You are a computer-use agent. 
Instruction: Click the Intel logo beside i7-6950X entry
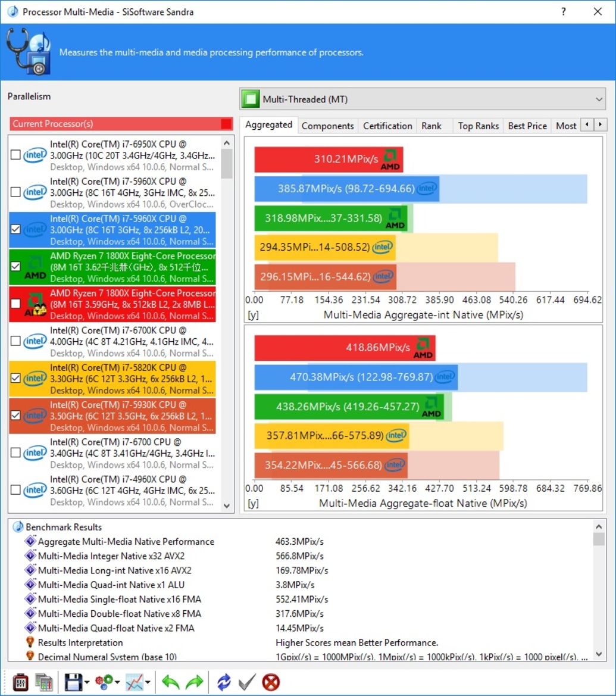tap(35, 155)
